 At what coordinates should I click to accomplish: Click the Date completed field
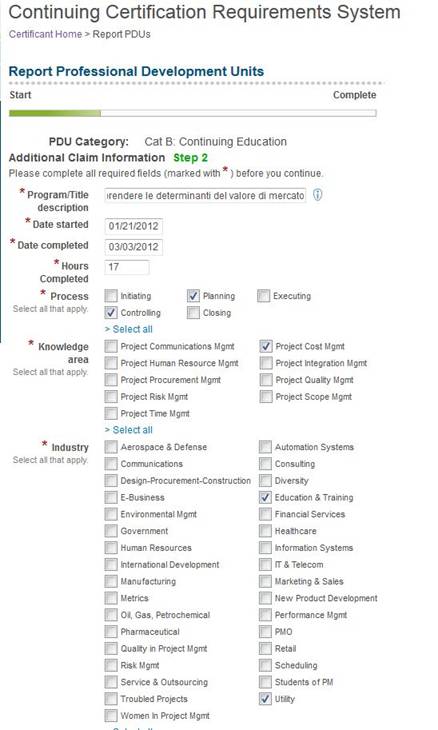pos(134,247)
